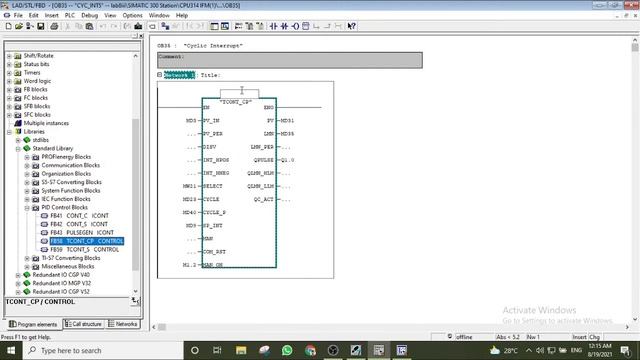Click the MD31 operand at PV output
640x360 pixels.
[287, 120]
